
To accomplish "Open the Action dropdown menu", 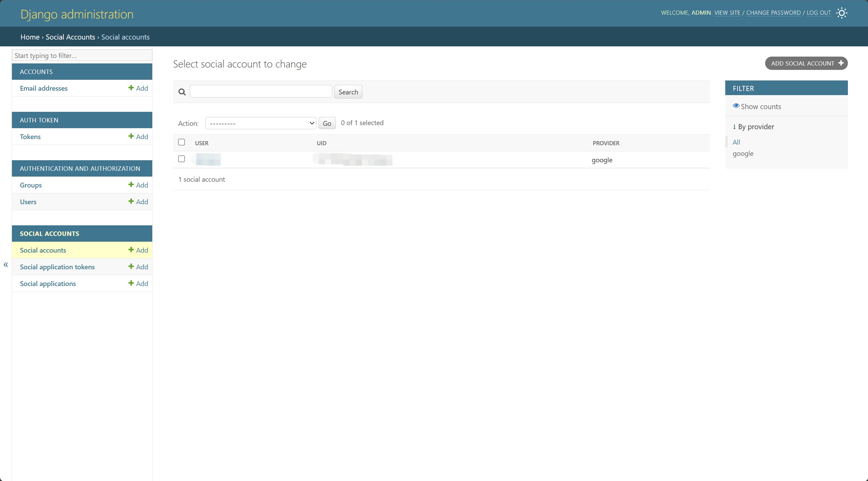I will click(261, 123).
